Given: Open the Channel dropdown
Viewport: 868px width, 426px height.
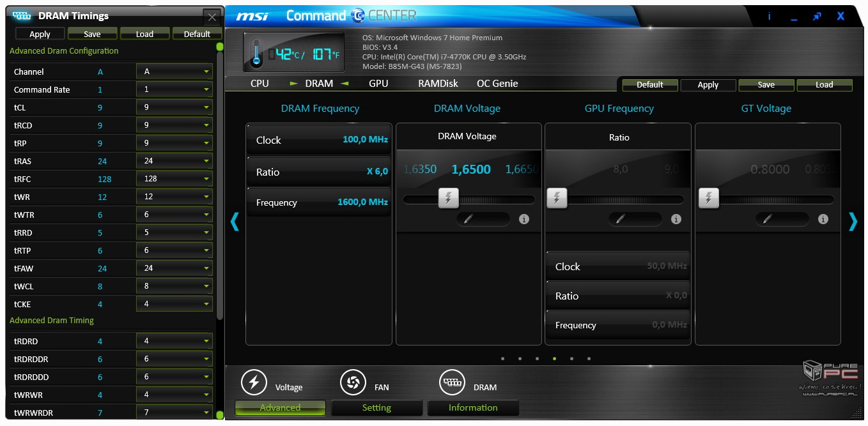Looking at the screenshot, I should (174, 72).
